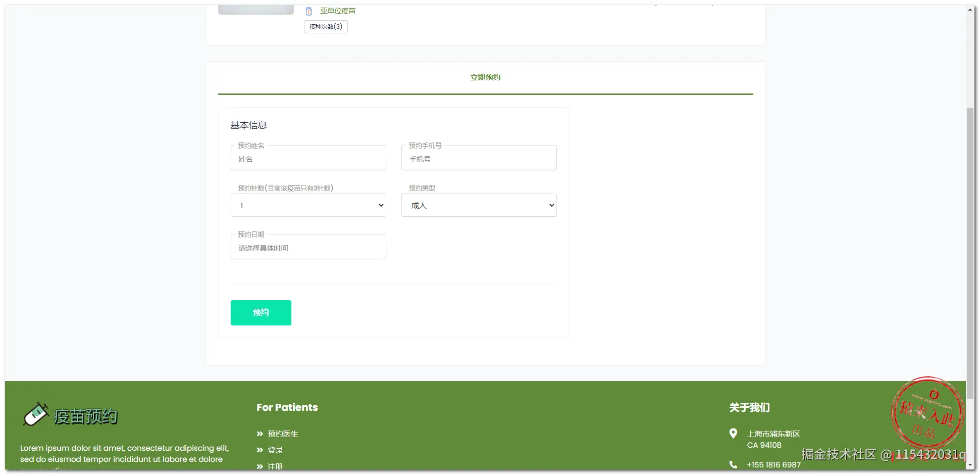Image resolution: width=980 pixels, height=475 pixels.
Task: Click the 接种次数(3) button
Action: click(326, 27)
